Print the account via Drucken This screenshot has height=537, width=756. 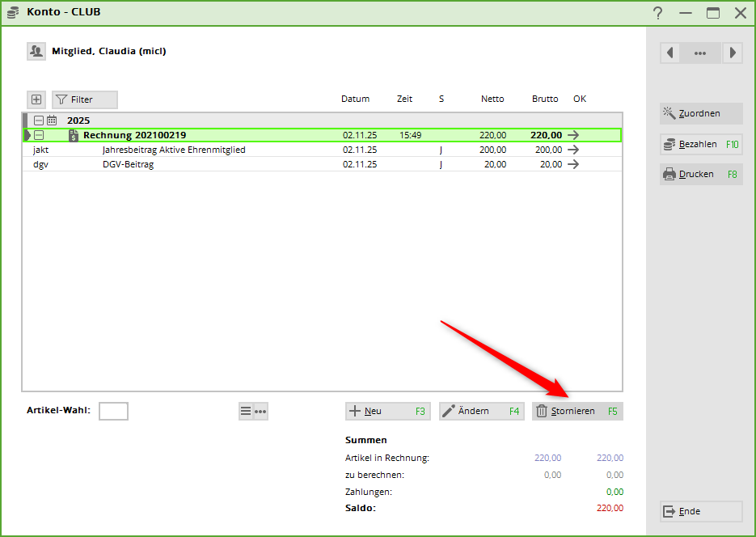click(x=700, y=174)
